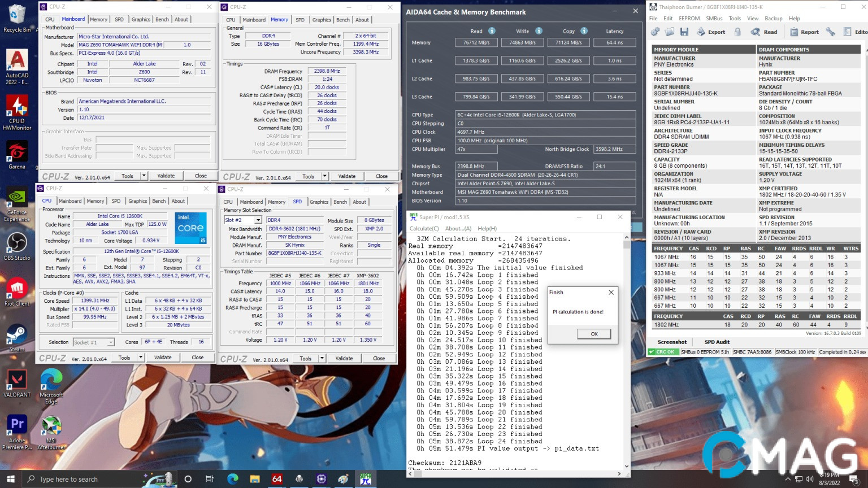The height and width of the screenshot is (488, 868).
Task: Click the wrench icon in Thaiphoon Burner toolbar
Action: click(x=830, y=32)
